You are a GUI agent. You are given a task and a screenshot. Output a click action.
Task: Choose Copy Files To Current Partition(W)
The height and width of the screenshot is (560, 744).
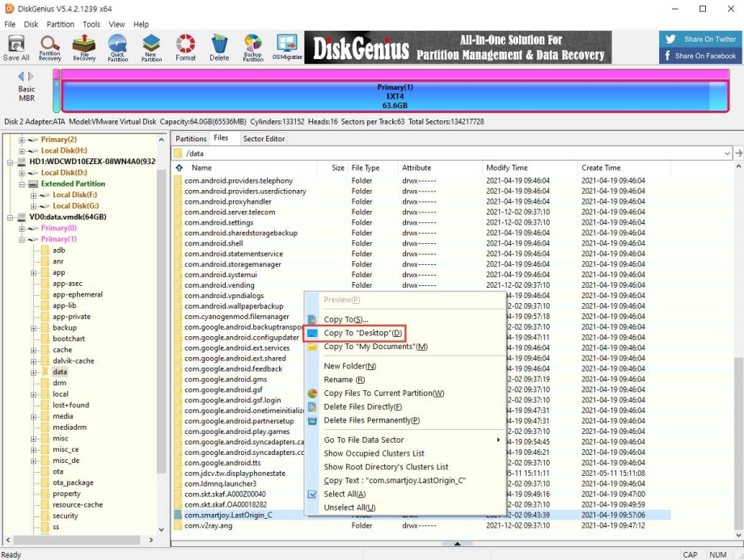point(384,393)
